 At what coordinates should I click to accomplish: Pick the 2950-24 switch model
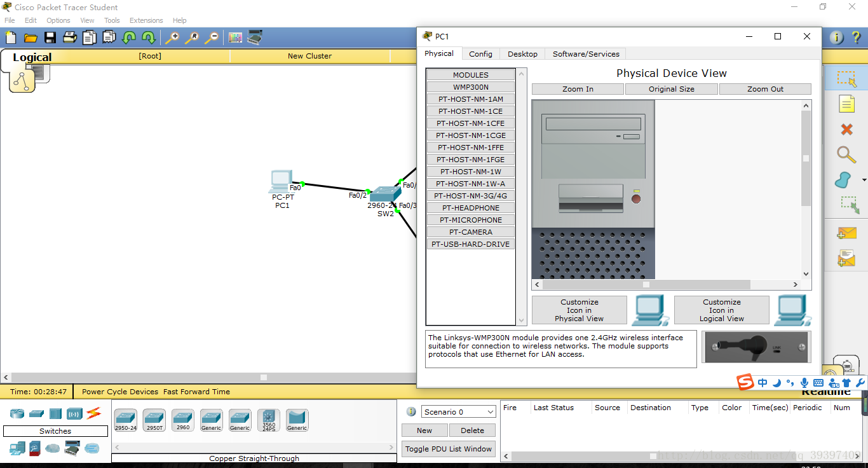pos(125,420)
